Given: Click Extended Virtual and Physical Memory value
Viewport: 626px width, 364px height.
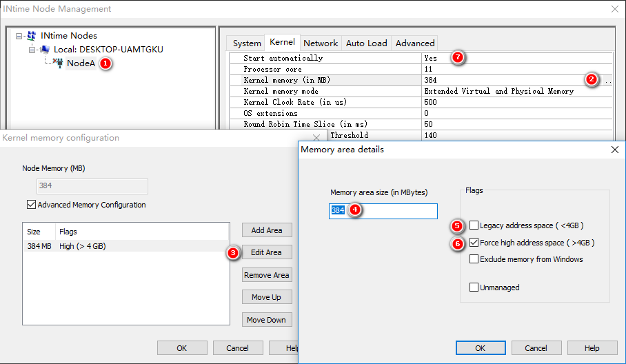Looking at the screenshot, I should click(498, 91).
